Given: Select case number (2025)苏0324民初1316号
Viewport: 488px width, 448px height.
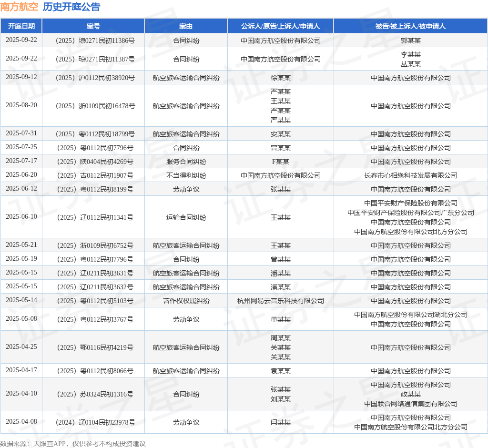Looking at the screenshot, I should [x=95, y=394].
